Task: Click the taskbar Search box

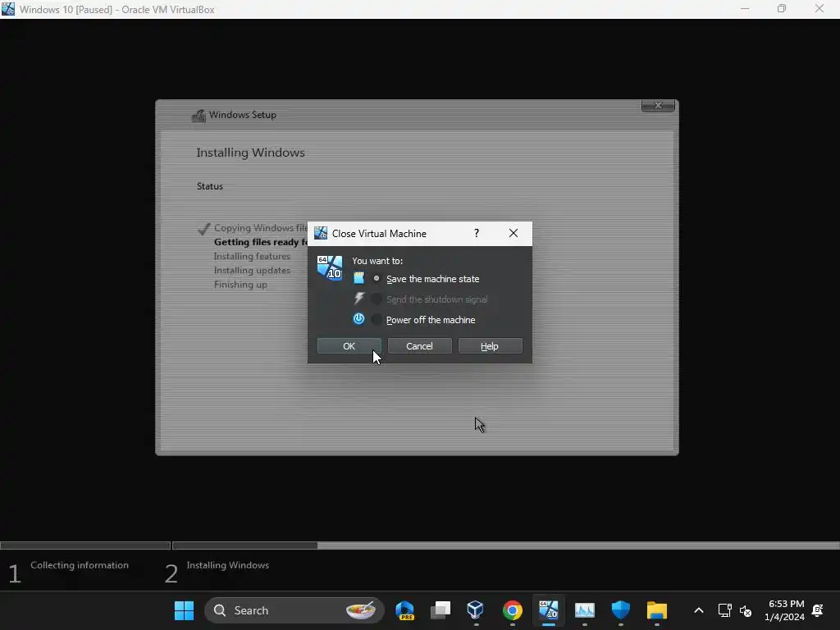Action: [294, 610]
